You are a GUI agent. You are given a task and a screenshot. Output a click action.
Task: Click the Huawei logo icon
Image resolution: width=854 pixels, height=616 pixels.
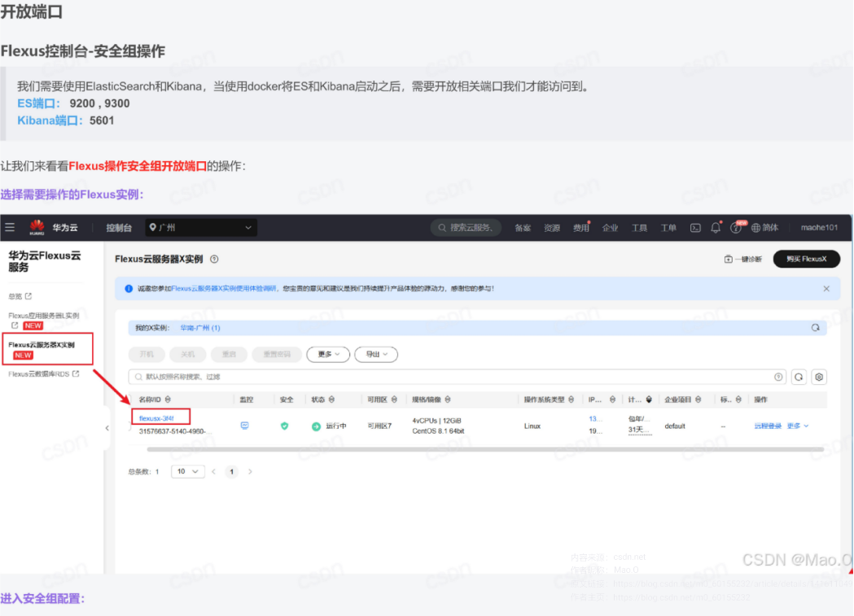37,227
